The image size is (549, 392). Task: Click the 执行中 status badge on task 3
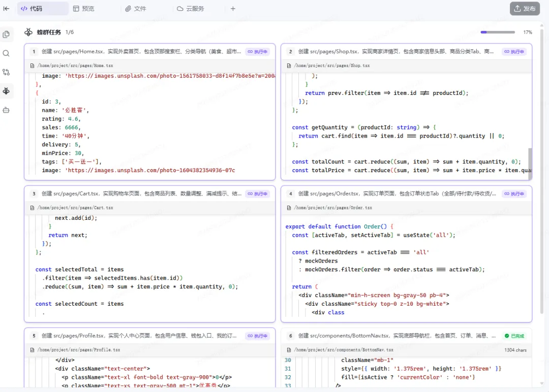(x=257, y=193)
